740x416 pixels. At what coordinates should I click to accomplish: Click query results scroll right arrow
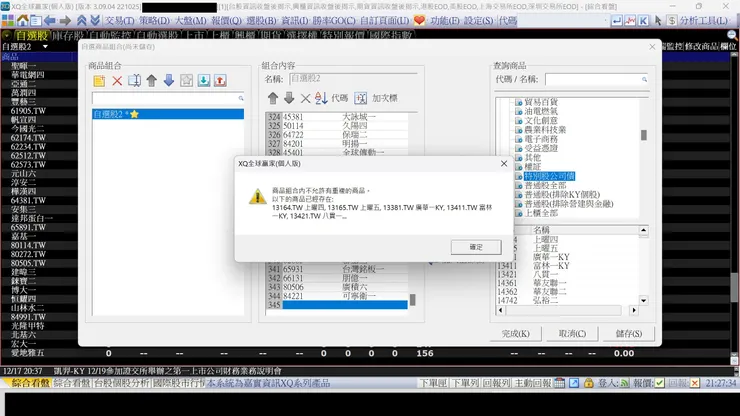(634, 310)
